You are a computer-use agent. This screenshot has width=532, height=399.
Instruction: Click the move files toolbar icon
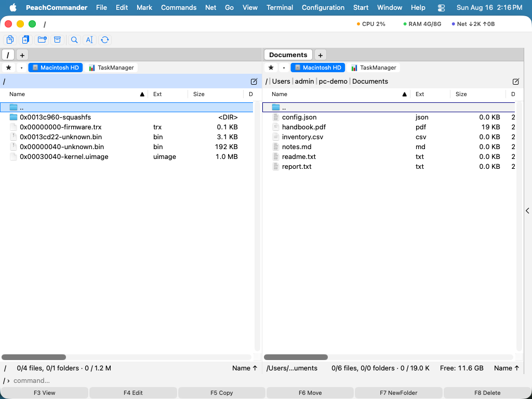point(26,39)
